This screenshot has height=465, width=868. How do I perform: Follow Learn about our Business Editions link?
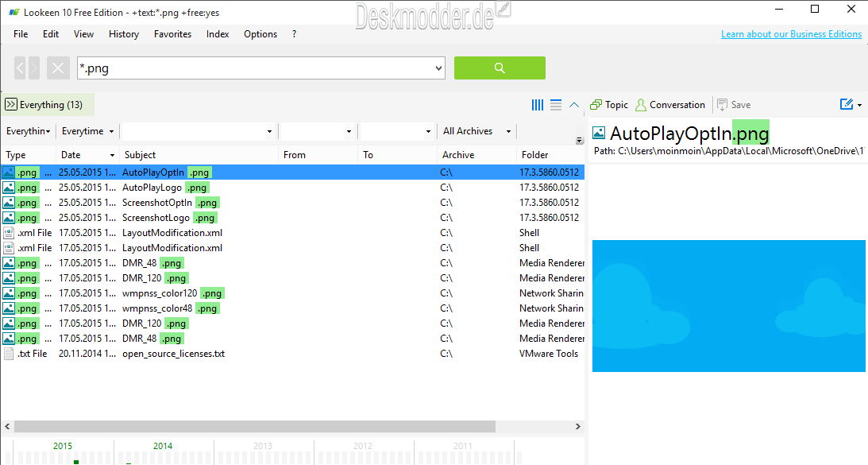click(791, 34)
